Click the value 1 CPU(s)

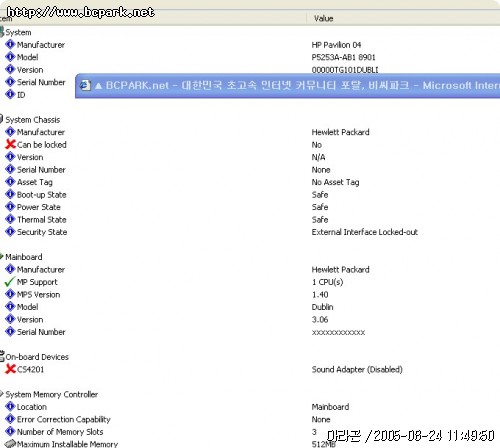pyautogui.click(x=327, y=282)
